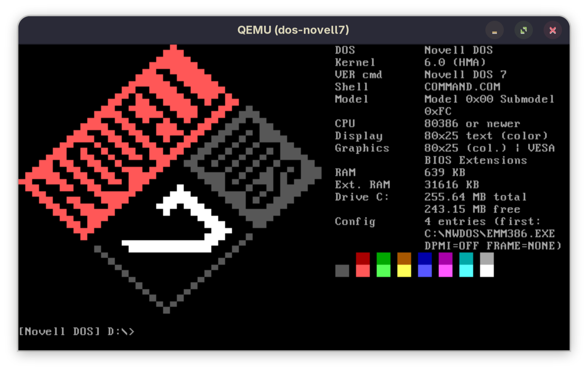Click the '6.0 (HMA)' kernel value
The width and height of the screenshot is (588, 371).
click(455, 62)
